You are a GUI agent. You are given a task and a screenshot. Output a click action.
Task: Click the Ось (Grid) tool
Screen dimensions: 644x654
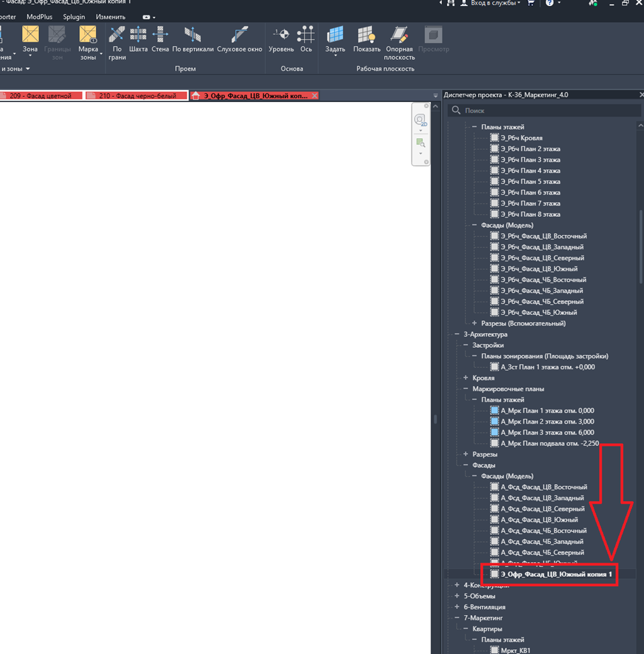(x=306, y=39)
